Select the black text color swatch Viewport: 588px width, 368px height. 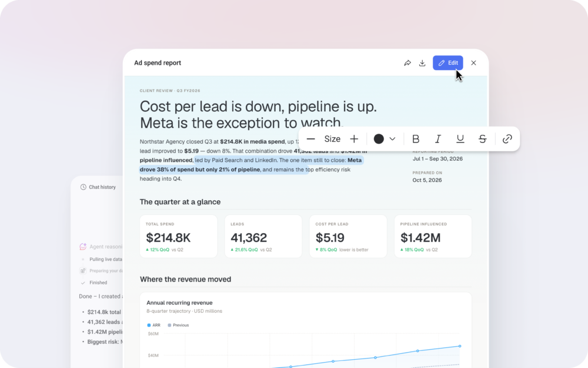tap(379, 139)
